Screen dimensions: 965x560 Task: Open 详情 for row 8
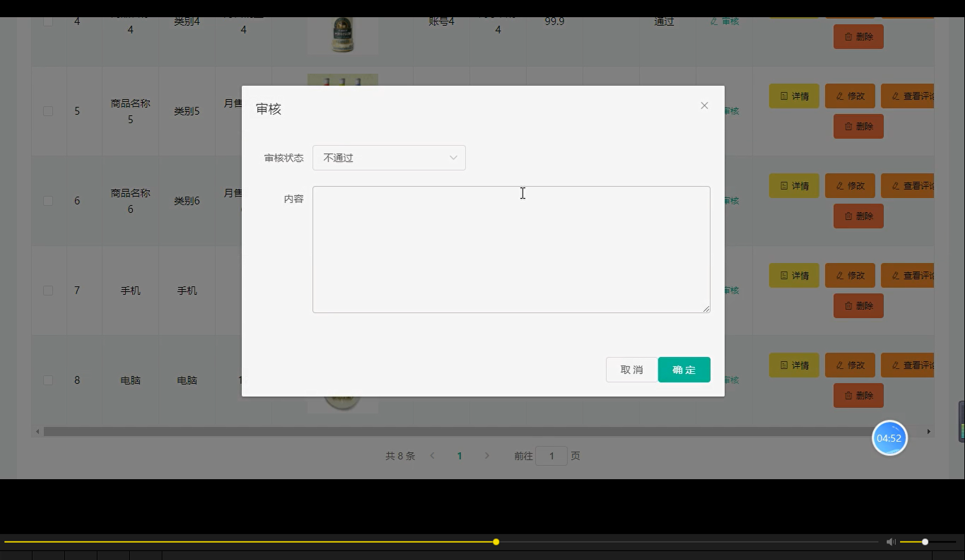794,365
